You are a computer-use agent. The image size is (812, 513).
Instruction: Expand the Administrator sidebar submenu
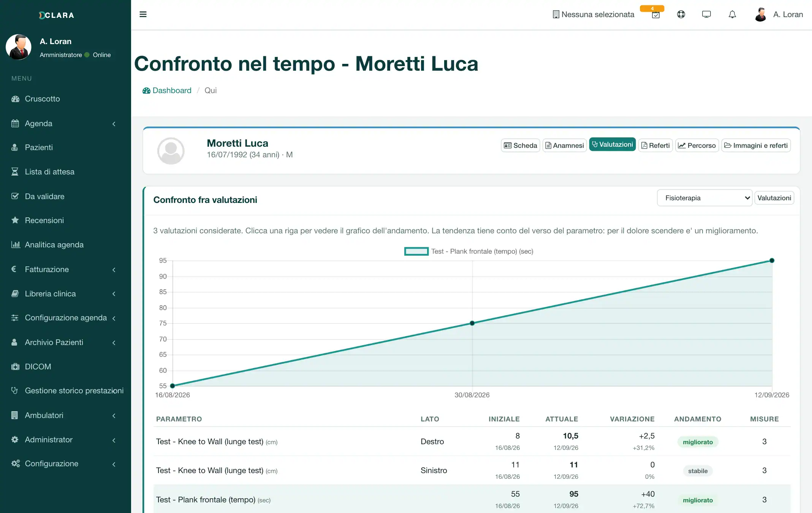(114, 440)
